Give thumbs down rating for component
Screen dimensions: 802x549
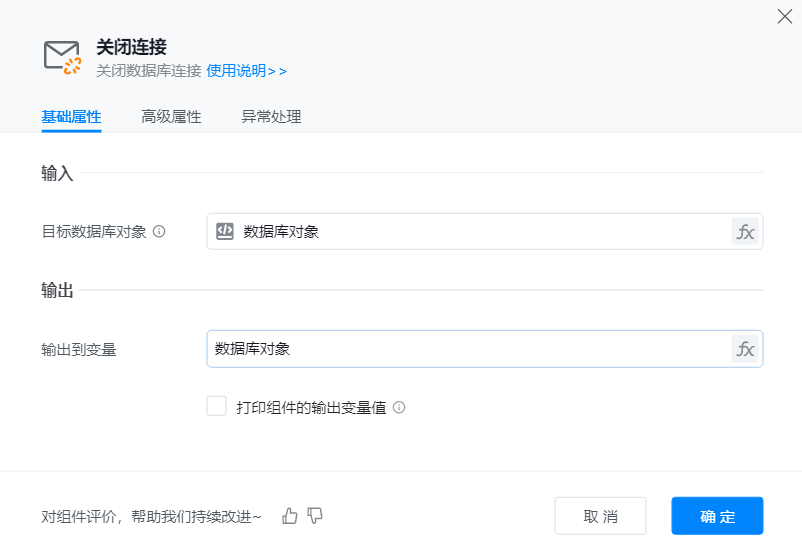point(315,516)
